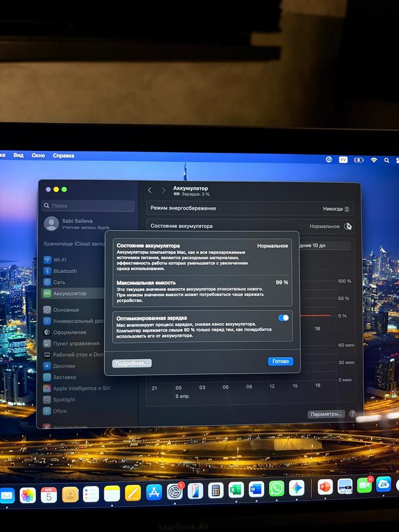
Task: Open the Справка menu
Action: click(x=63, y=156)
